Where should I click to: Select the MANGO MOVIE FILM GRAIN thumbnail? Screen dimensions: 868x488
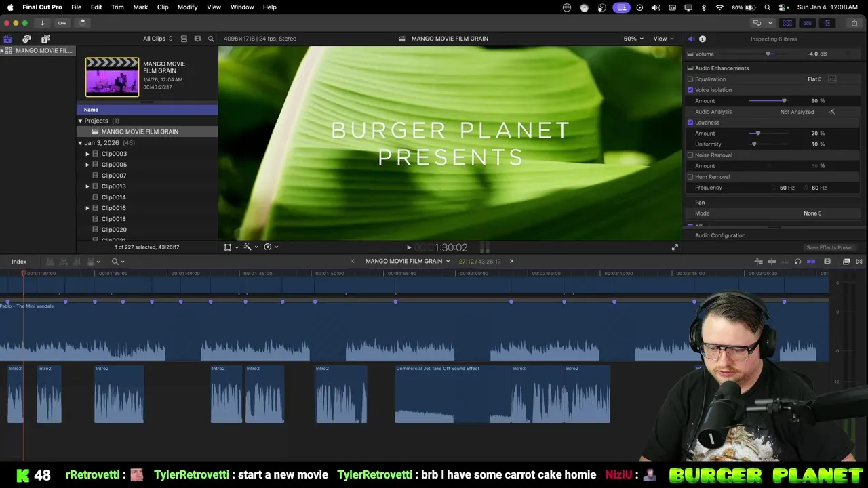point(112,77)
